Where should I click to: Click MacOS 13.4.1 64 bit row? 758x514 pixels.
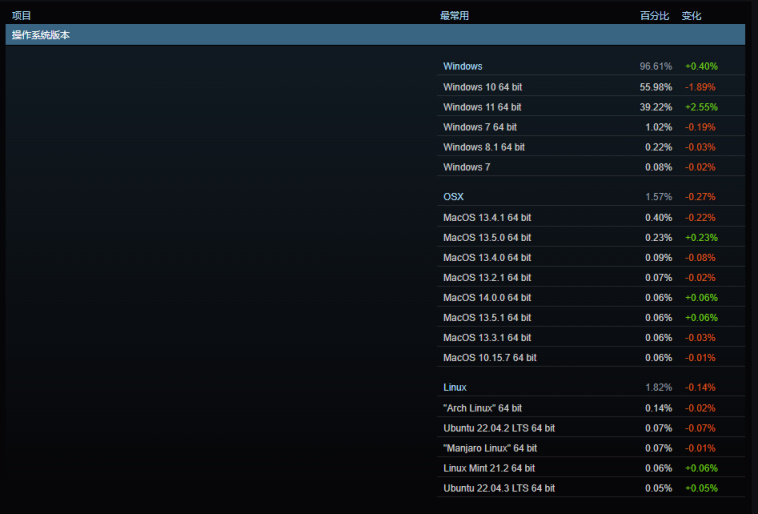click(591, 218)
